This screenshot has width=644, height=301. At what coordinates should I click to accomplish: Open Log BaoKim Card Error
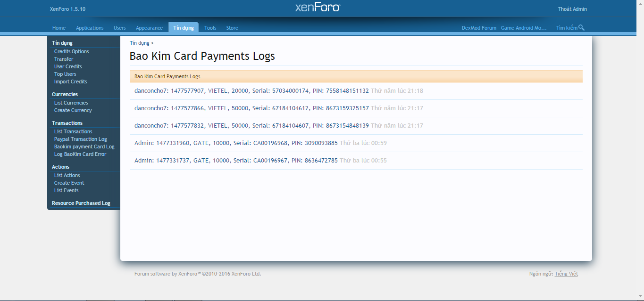[80, 154]
